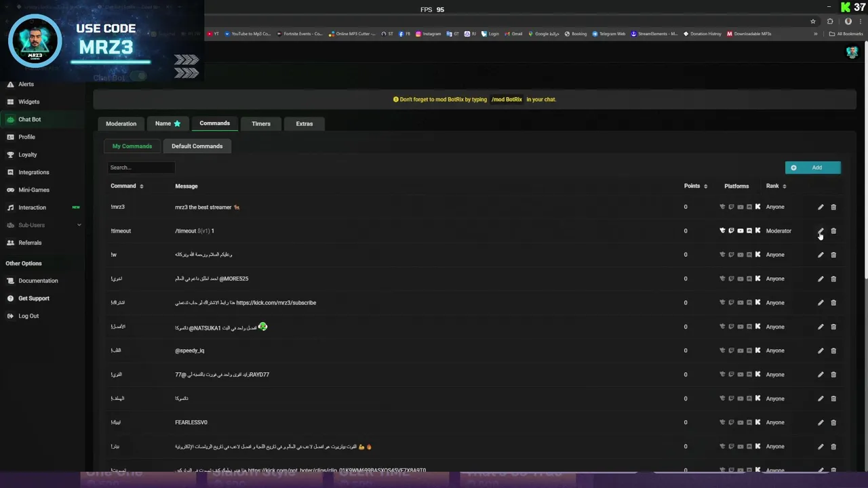Screen dimensions: 868x488
Task: Open the Donation Histroy bookmark
Action: point(703,33)
